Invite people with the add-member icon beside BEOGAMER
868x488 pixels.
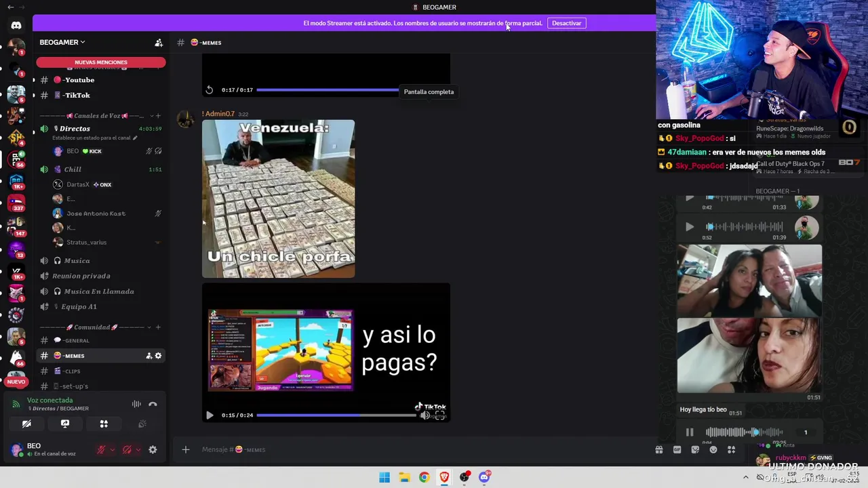point(159,43)
